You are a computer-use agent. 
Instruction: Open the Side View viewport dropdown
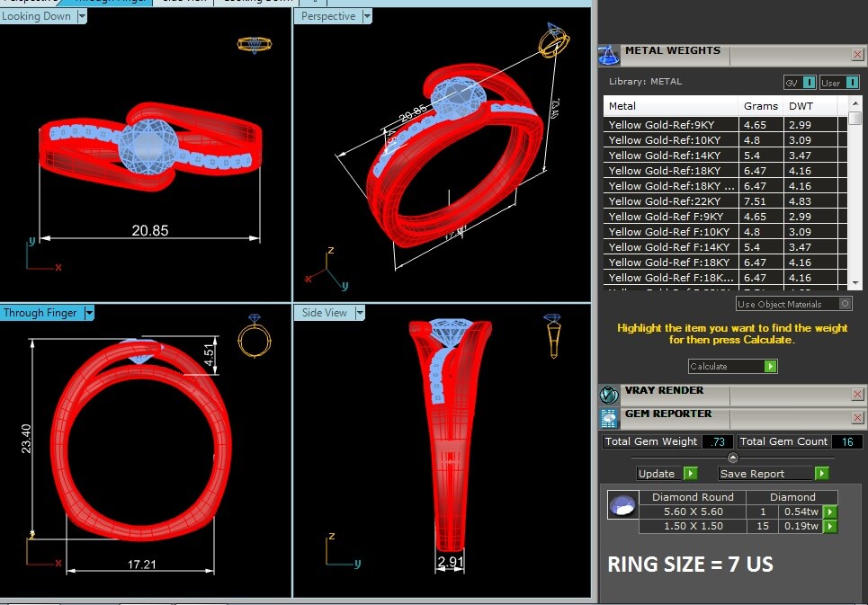(x=360, y=313)
